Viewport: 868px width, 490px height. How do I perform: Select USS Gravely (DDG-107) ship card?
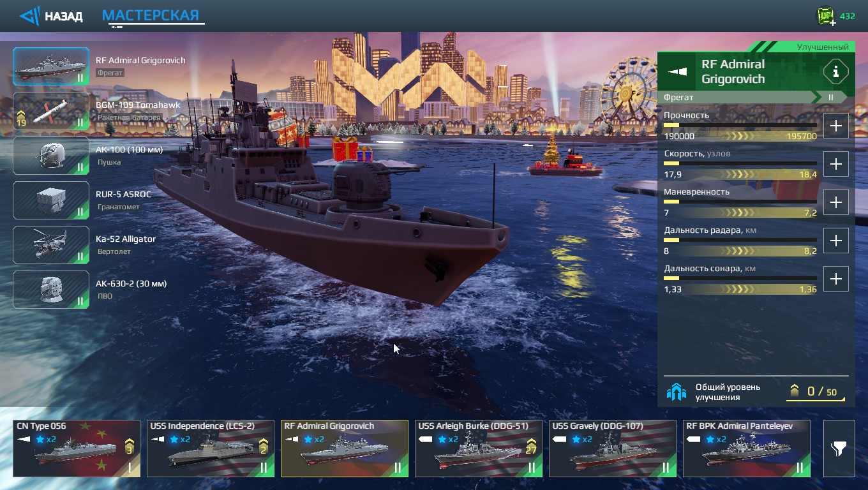tap(613, 449)
